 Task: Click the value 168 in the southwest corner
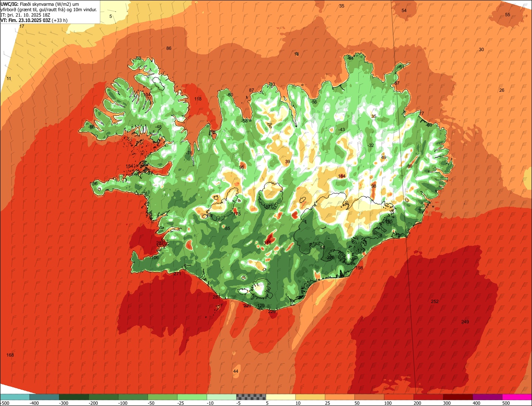(10, 355)
